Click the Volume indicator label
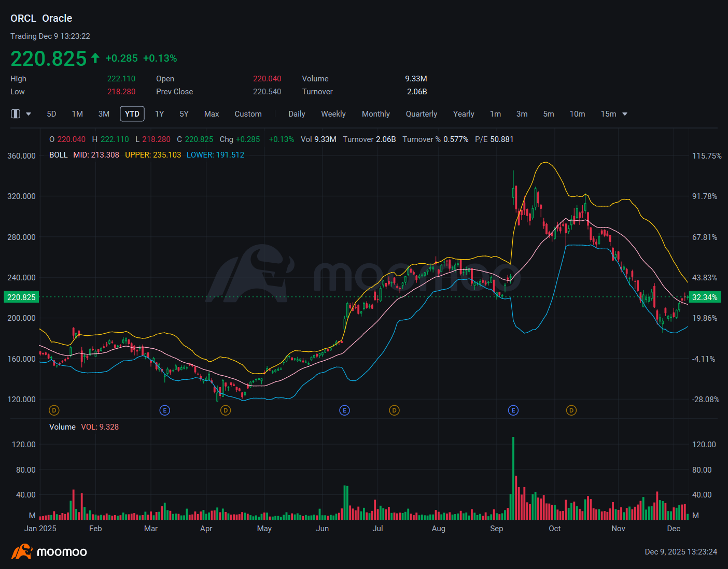The image size is (728, 569). pyautogui.click(x=62, y=427)
